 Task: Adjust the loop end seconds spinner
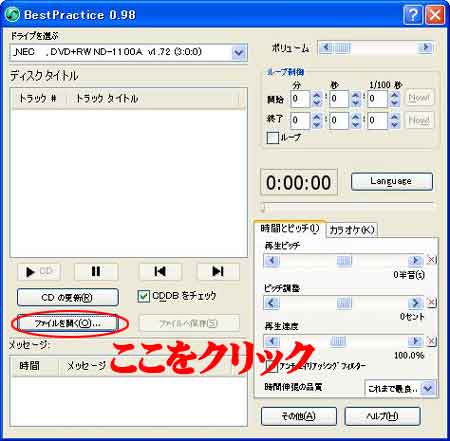pos(355,120)
